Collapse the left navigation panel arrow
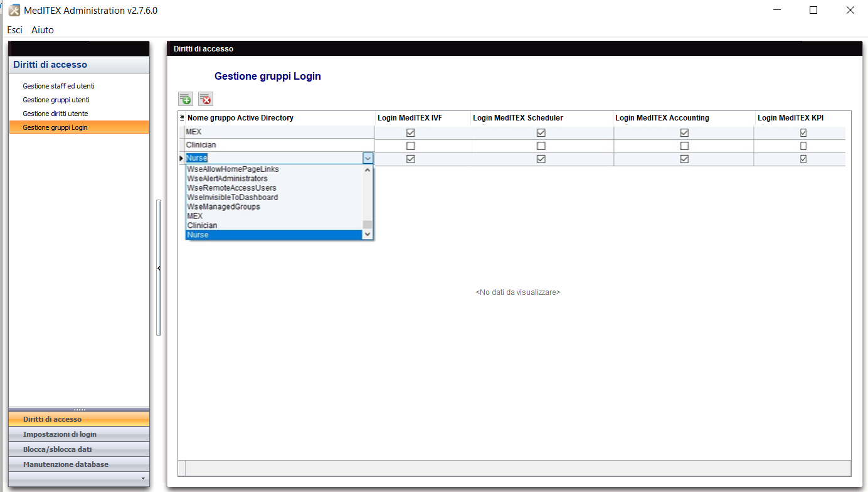 click(159, 269)
